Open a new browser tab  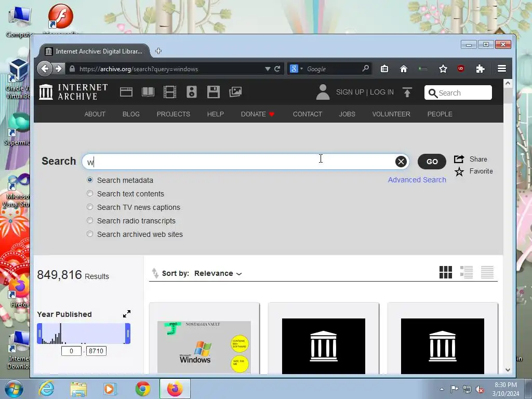pos(158,51)
